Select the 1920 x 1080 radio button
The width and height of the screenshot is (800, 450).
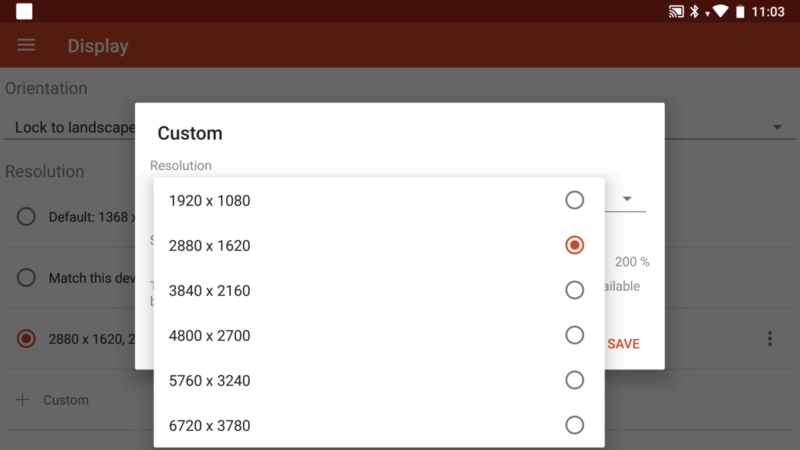point(574,200)
